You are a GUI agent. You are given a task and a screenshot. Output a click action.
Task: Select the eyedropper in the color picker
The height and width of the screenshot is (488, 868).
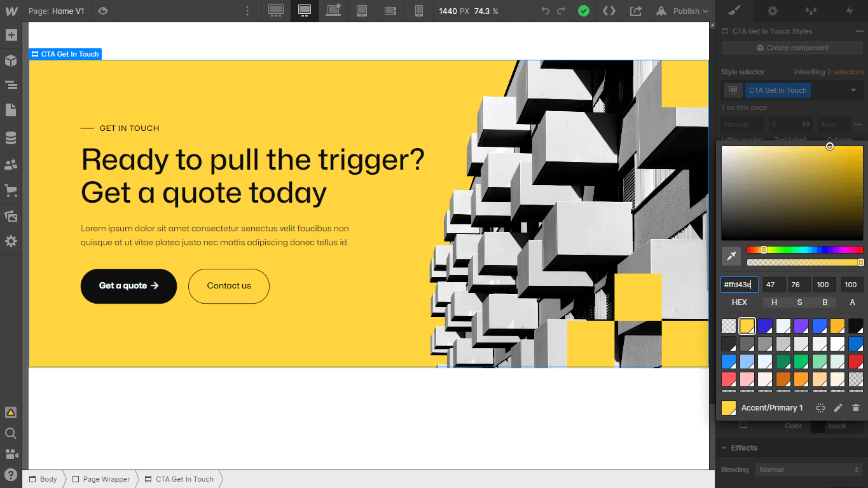pyautogui.click(x=731, y=256)
